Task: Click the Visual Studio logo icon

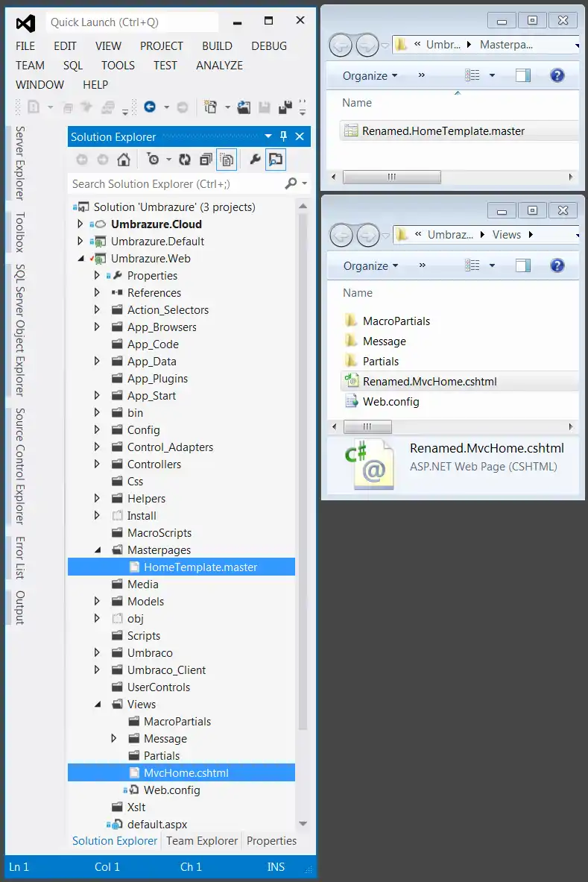Action: [25, 23]
